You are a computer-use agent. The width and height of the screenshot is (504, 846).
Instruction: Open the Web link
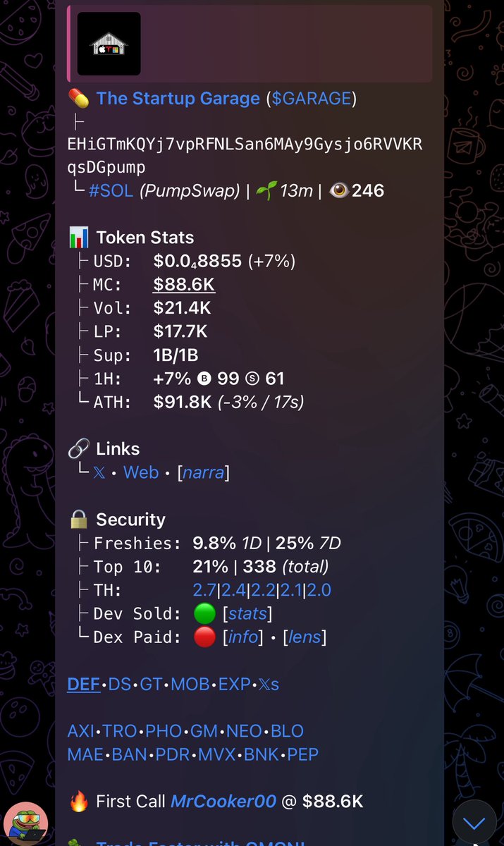pyautogui.click(x=141, y=472)
